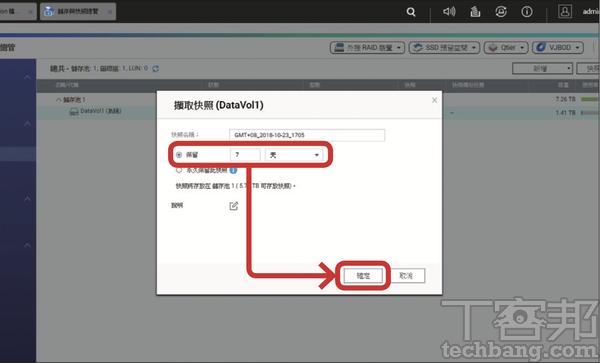The height and width of the screenshot is (363, 600).
Task: Collapse the first sidebar section chevron
Action: (x=27, y=77)
